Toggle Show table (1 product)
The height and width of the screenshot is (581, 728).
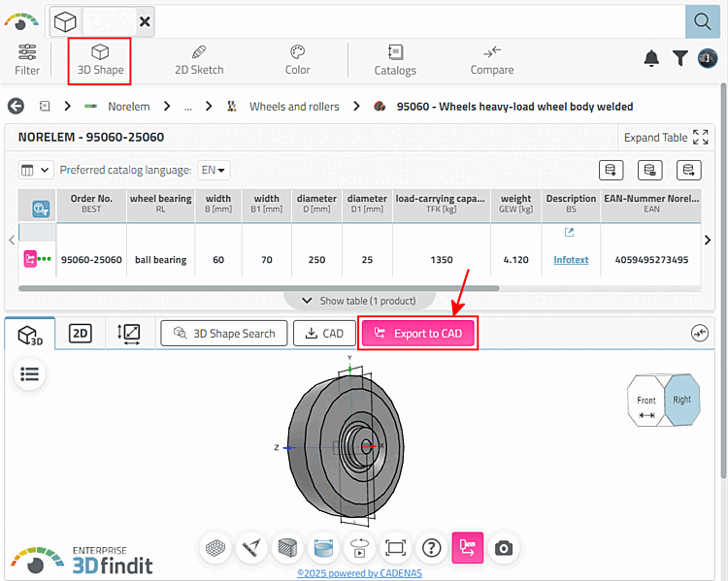(359, 301)
